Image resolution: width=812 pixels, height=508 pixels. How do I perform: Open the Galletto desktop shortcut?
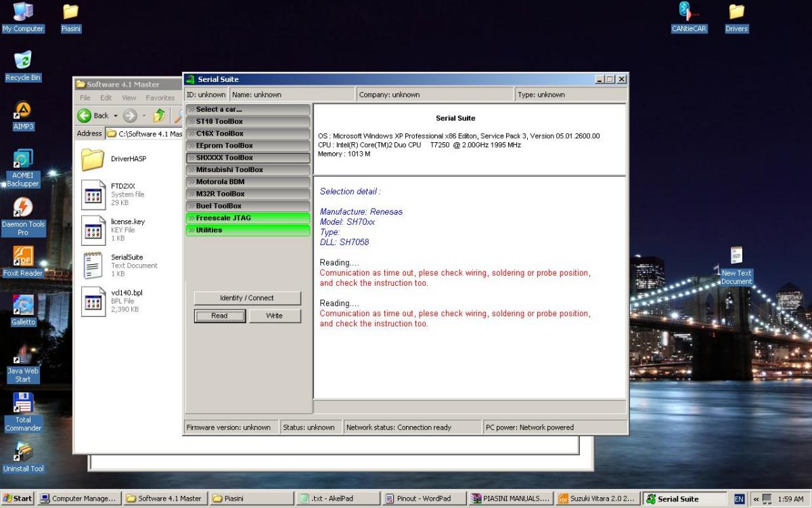click(x=23, y=306)
